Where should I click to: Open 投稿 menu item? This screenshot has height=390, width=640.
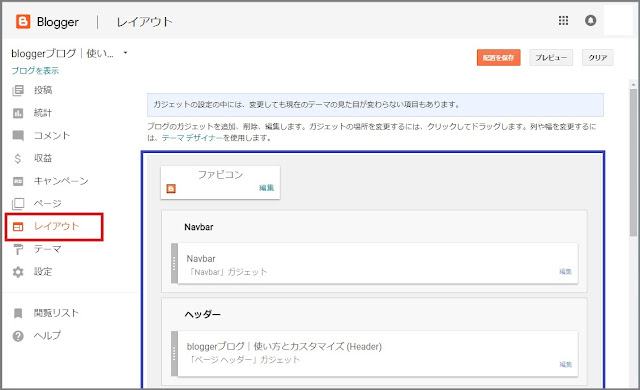42,90
